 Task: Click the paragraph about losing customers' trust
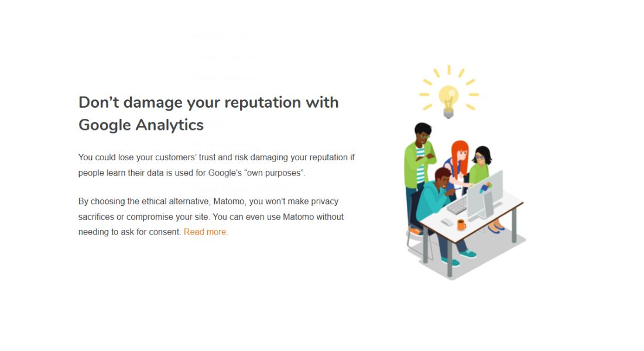pos(217,165)
